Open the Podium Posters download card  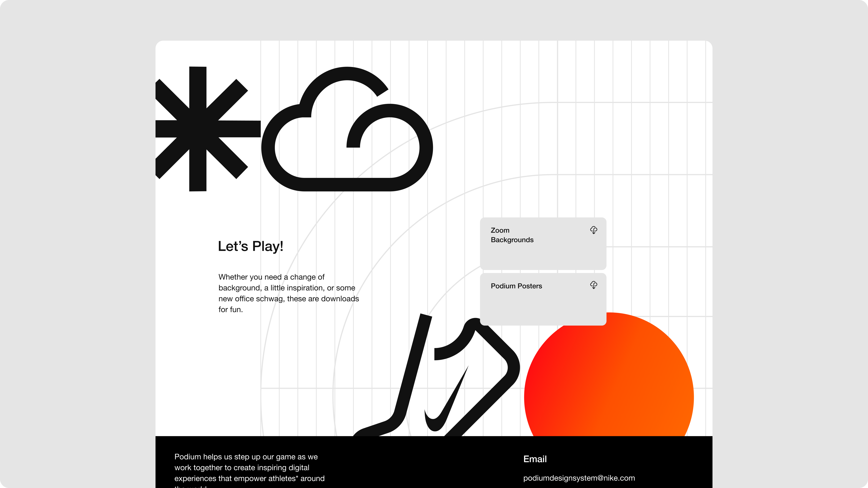tap(543, 299)
